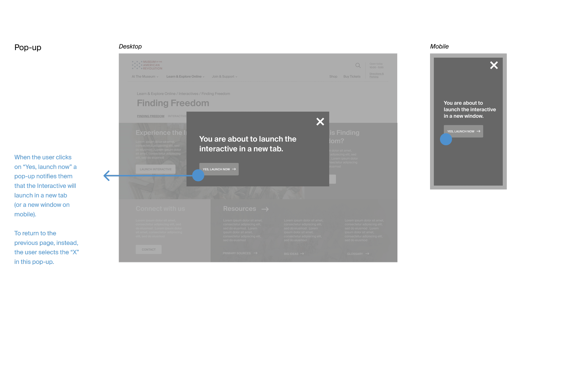Screen dimensions: 588x389
Task: Open Big Ideas arrow link
Action: [294, 254]
